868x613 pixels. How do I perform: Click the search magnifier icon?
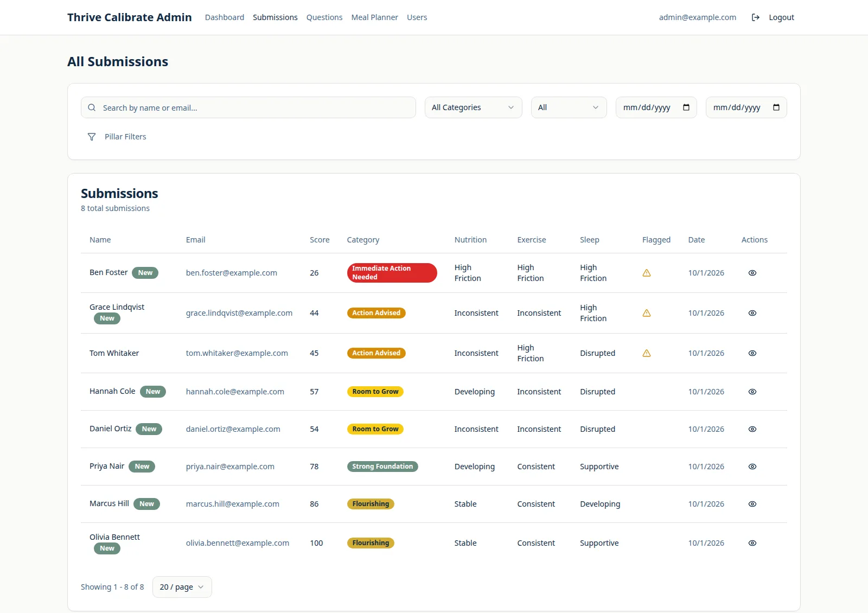(x=92, y=107)
